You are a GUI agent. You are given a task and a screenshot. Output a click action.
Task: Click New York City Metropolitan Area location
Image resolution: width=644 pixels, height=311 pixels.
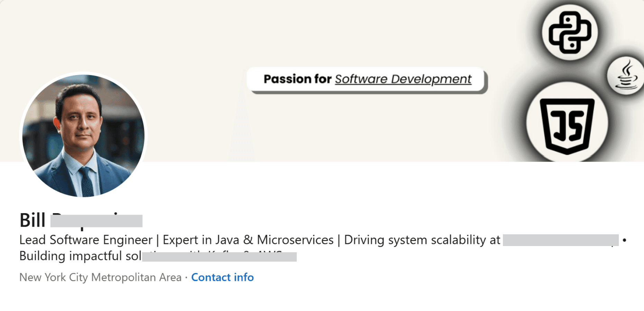pyautogui.click(x=100, y=277)
